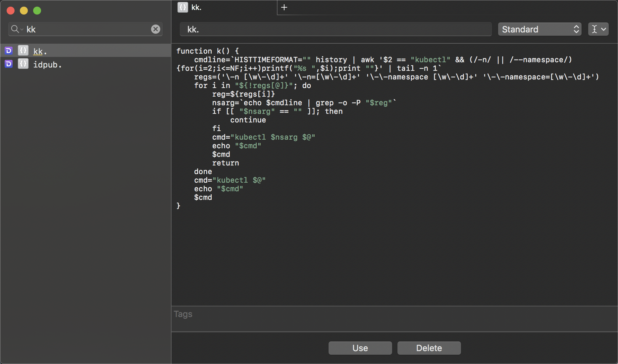Click into the Tags field
Screen dimensions: 618x364
pyautogui.click(x=394, y=314)
